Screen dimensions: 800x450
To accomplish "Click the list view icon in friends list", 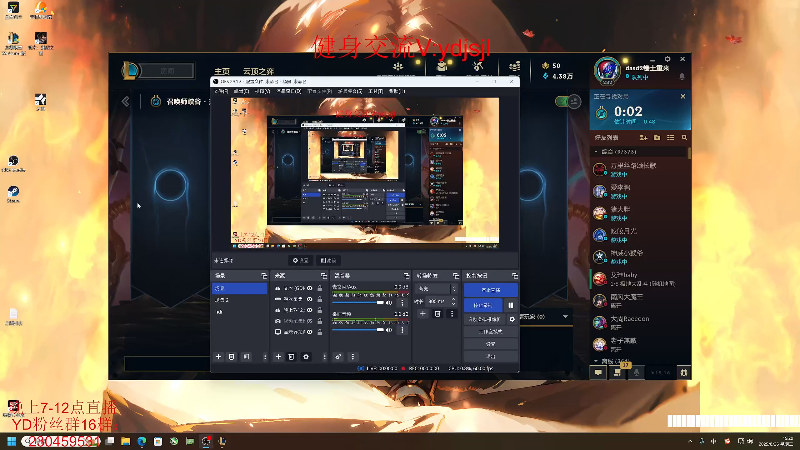I will click(x=671, y=138).
